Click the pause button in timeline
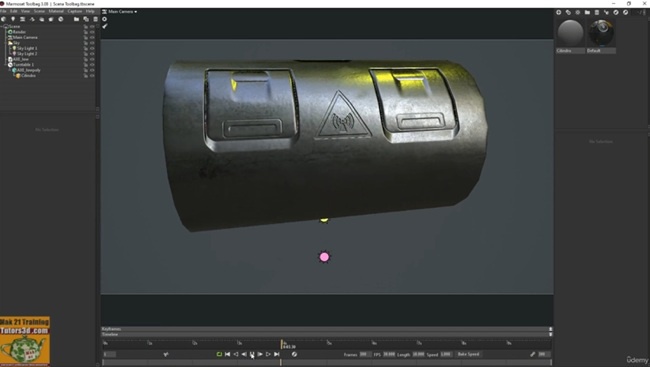This screenshot has width=650, height=367. [x=252, y=354]
